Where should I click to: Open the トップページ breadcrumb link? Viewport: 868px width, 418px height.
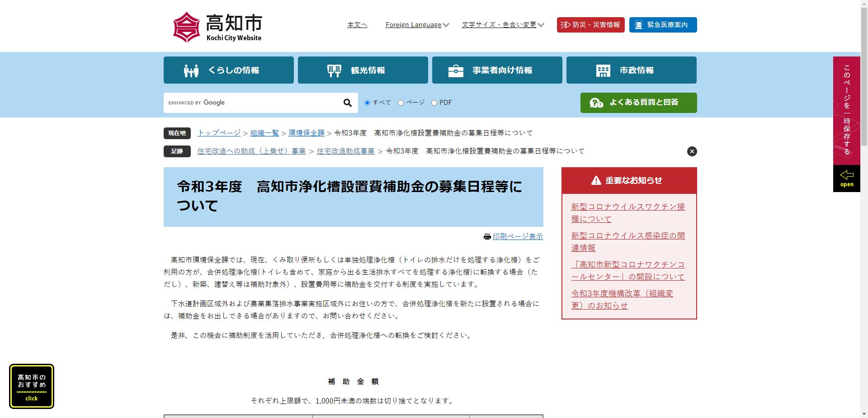(x=219, y=133)
